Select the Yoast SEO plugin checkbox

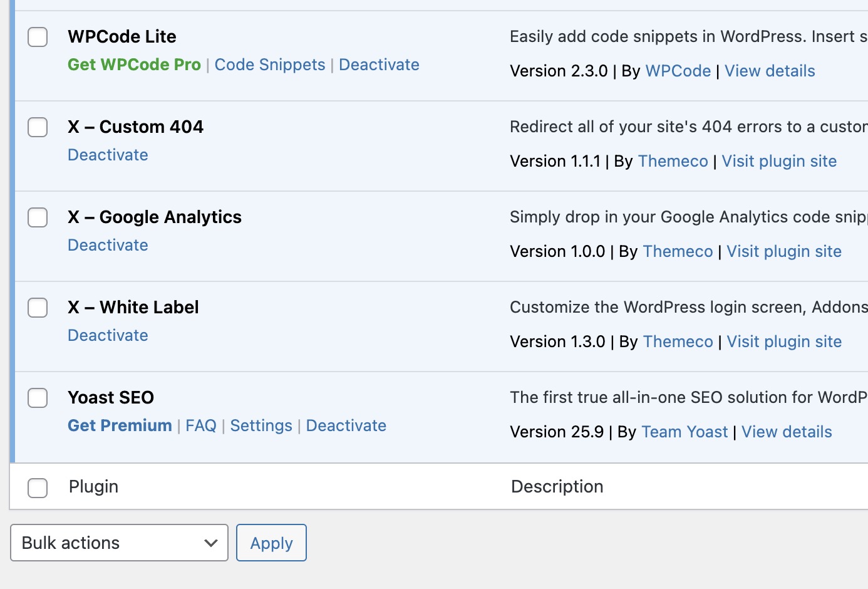pos(38,398)
